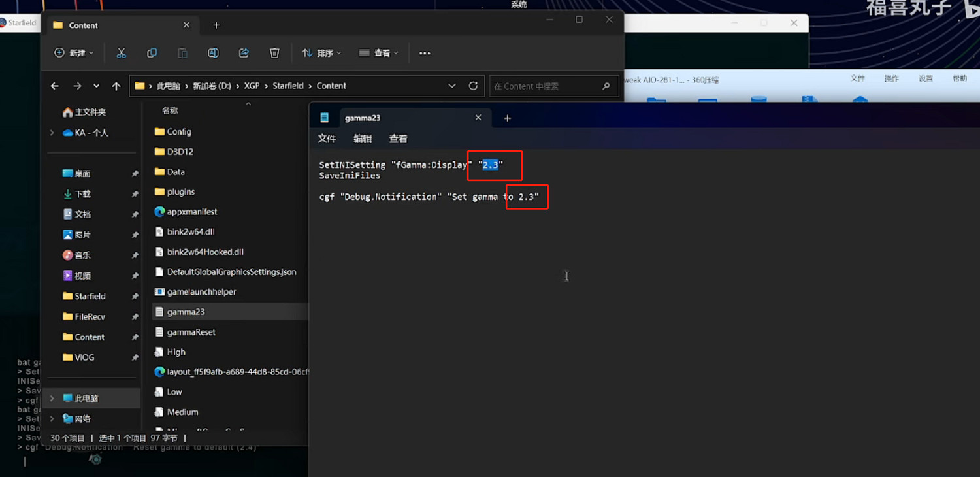Viewport: 980px width, 477px height.
Task: Go up one folder level arrow
Action: click(x=116, y=86)
